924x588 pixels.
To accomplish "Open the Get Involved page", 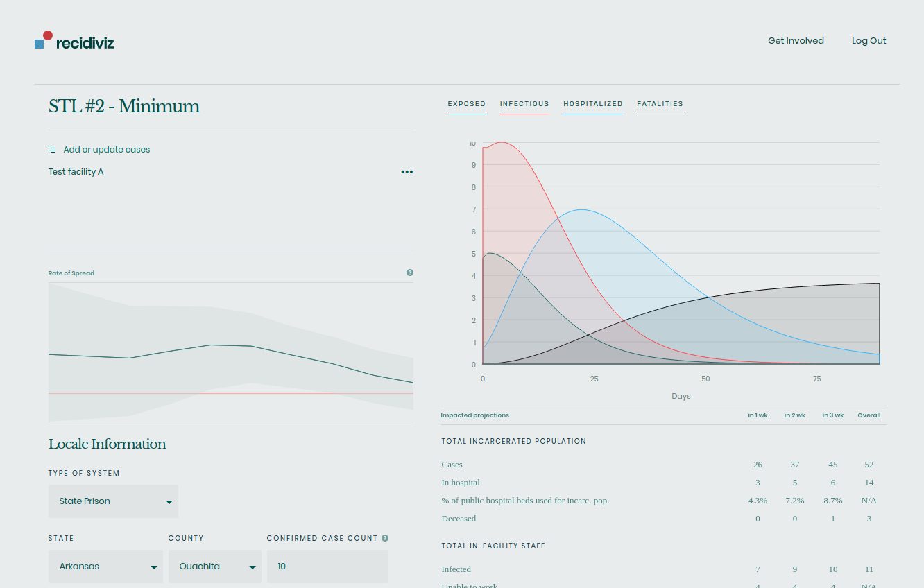I will coord(796,40).
